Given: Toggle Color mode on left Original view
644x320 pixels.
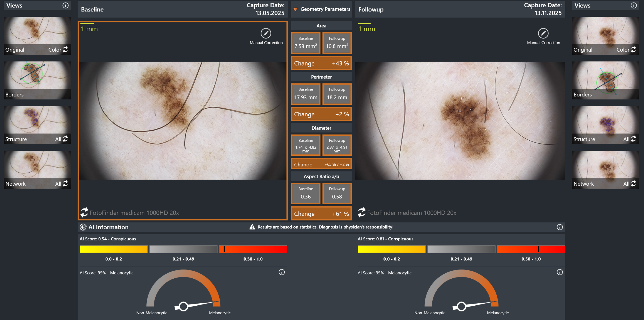Looking at the screenshot, I should point(65,50).
